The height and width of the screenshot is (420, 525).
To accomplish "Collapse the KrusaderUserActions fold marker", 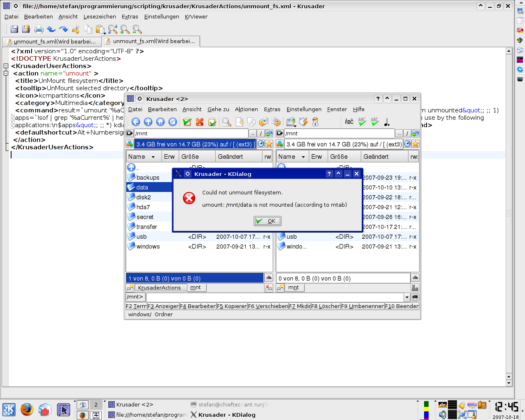I will 6,66.
